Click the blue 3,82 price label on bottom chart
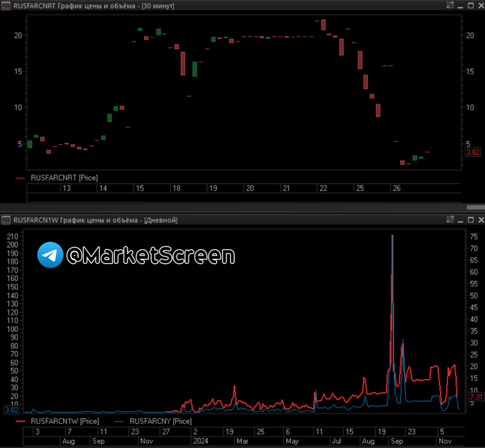The height and width of the screenshot is (448, 485). pyautogui.click(x=12, y=410)
